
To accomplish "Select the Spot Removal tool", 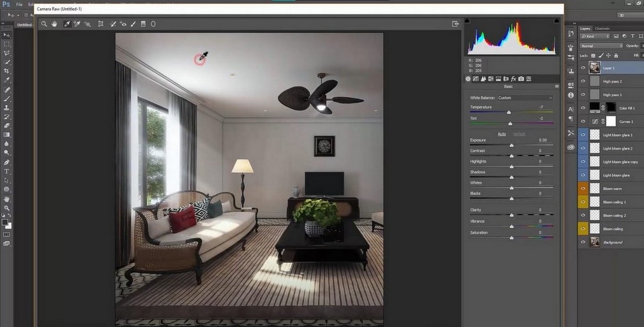I will tap(113, 24).
